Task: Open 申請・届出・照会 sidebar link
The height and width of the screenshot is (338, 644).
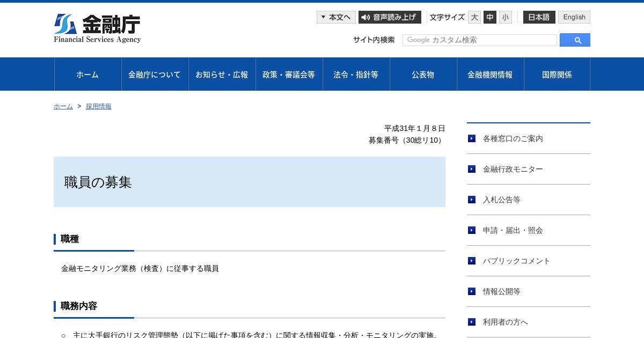Action: [x=513, y=230]
